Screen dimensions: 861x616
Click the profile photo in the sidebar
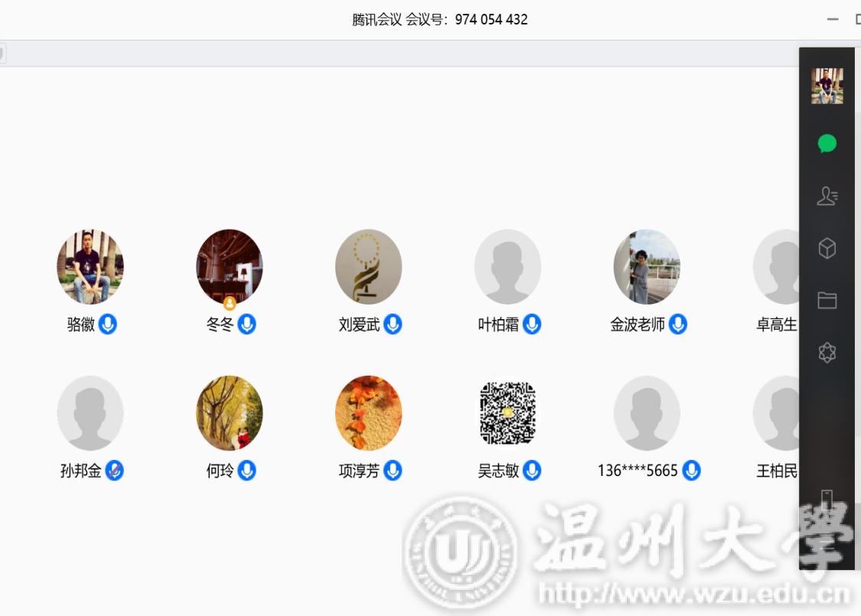click(827, 86)
